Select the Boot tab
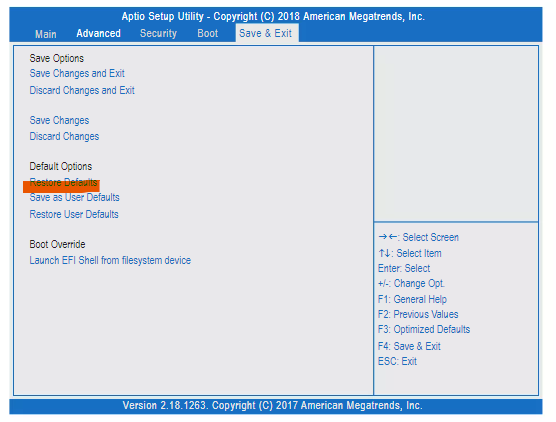556x422 pixels. point(207,33)
